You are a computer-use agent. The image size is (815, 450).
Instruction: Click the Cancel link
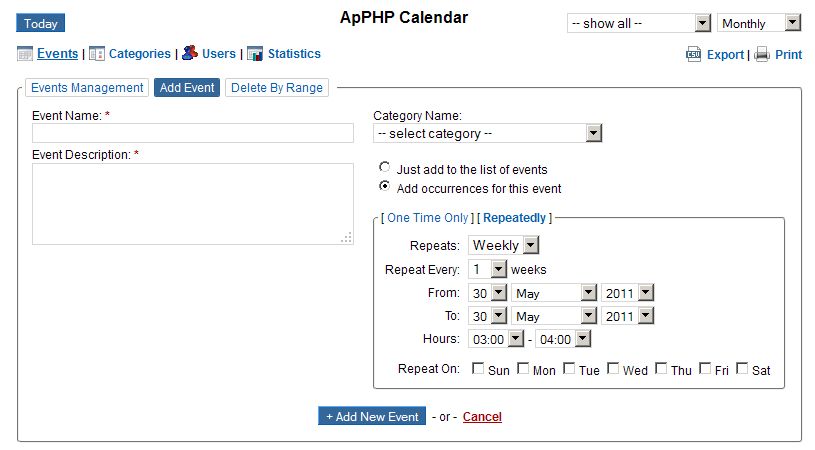(x=482, y=417)
